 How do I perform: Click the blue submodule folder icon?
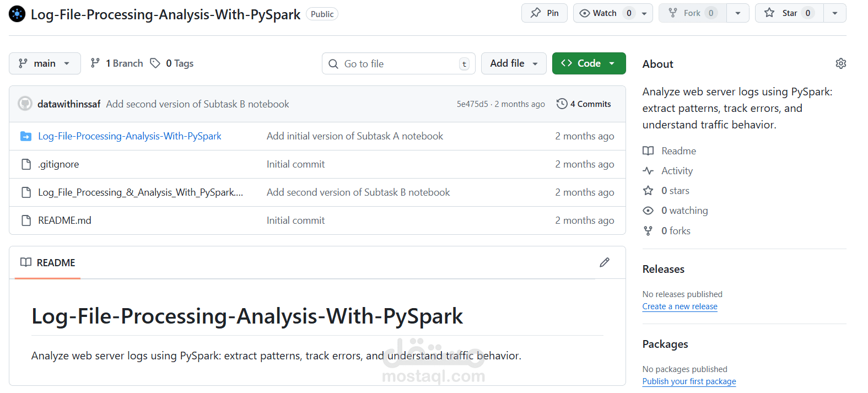point(26,136)
